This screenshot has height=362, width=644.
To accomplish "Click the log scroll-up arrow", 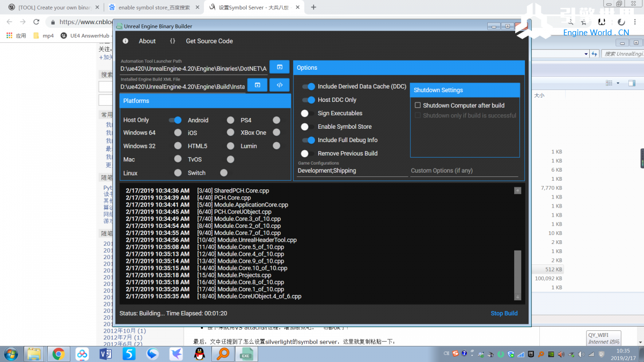I will pyautogui.click(x=517, y=190).
